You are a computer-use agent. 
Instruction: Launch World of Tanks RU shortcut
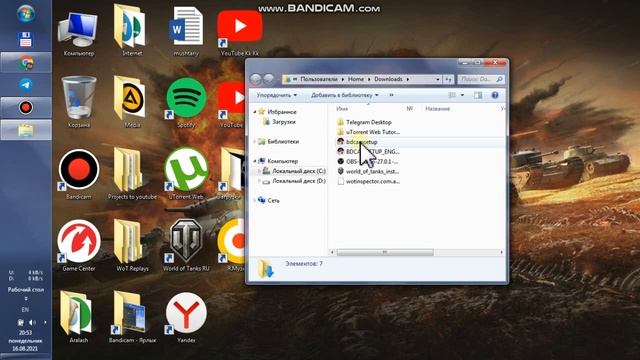[x=186, y=245]
